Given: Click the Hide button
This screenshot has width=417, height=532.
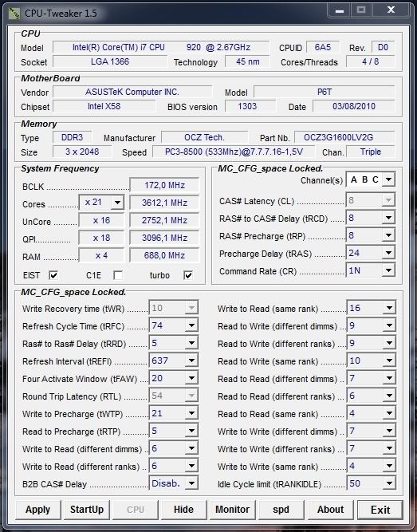Looking at the screenshot, I should (x=183, y=510).
